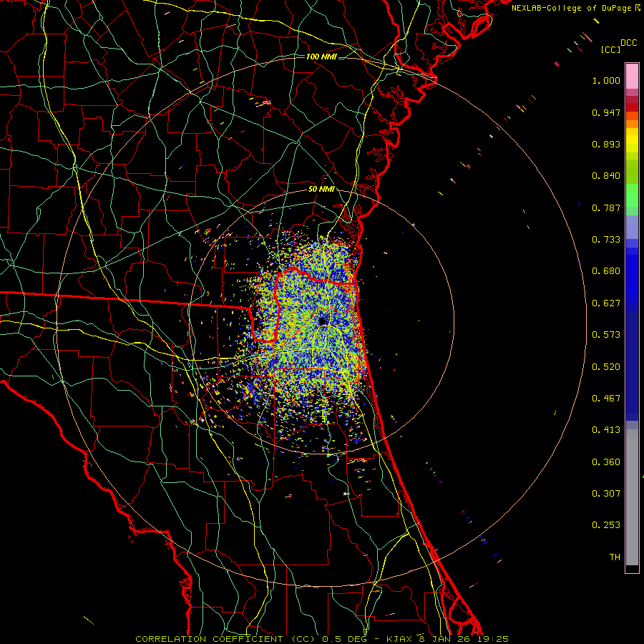Click the 0.947 color scale value

(x=606, y=112)
